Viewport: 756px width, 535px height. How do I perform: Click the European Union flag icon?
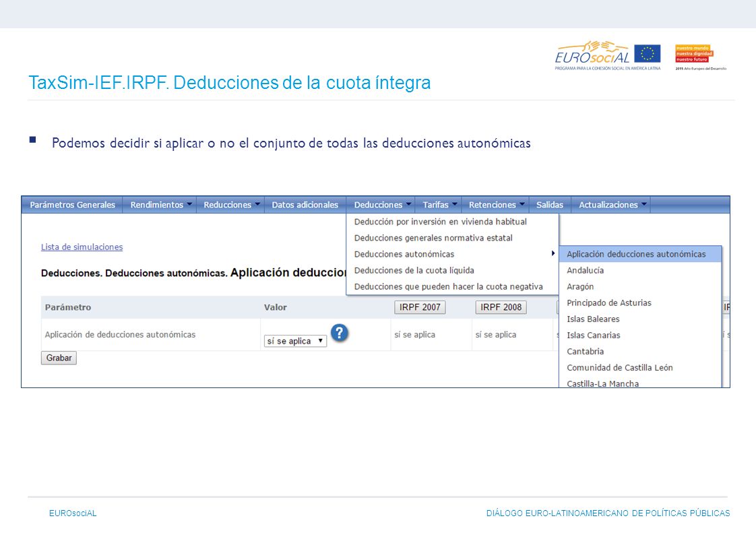(647, 53)
